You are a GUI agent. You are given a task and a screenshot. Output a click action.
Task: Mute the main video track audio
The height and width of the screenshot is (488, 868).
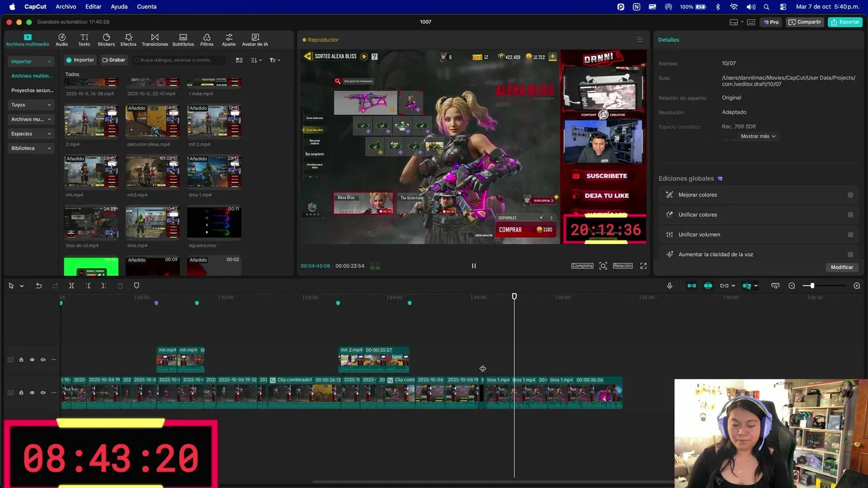tap(43, 392)
